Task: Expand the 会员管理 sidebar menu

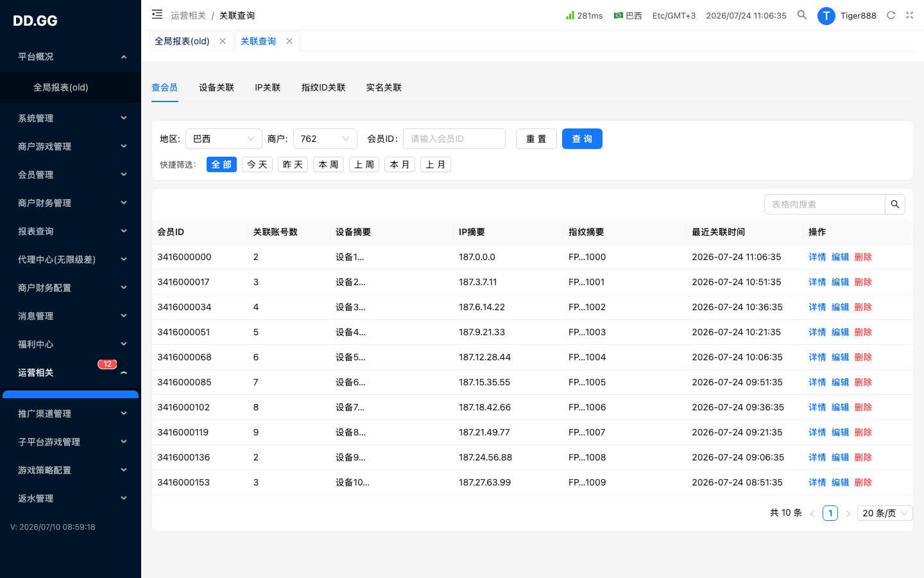Action: 71,175
